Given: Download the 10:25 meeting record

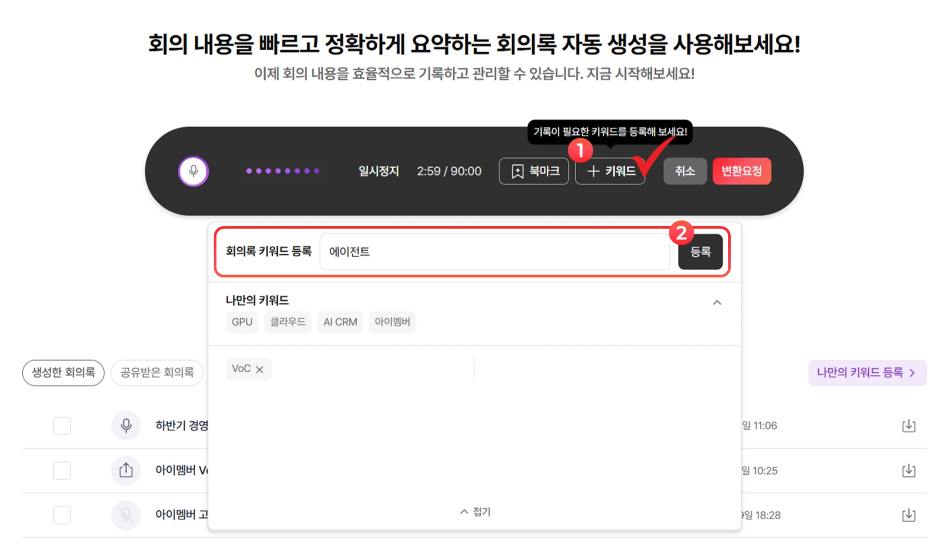Looking at the screenshot, I should click(908, 470).
